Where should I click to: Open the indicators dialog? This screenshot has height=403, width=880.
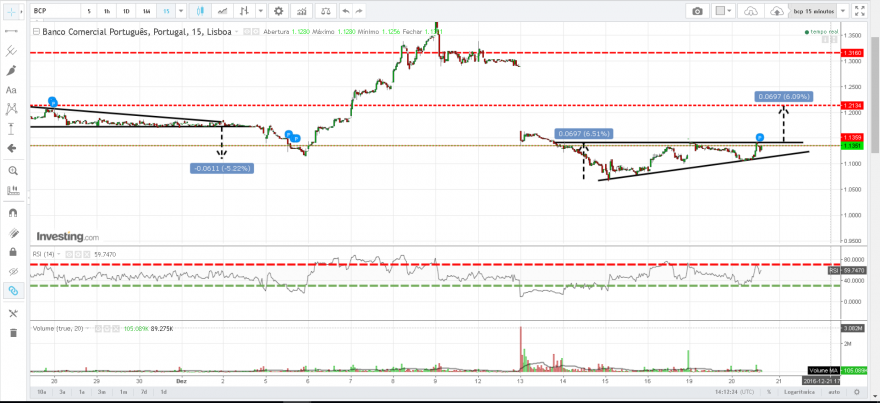(302, 11)
